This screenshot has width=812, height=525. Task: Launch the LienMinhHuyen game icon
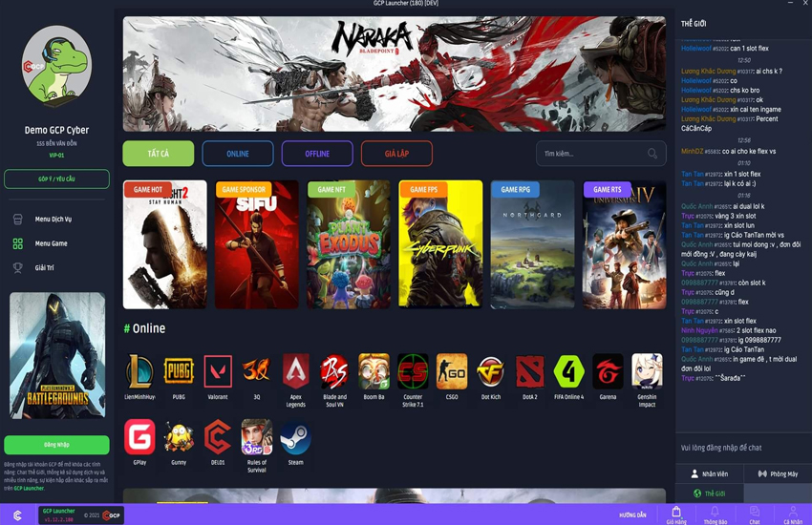pos(139,371)
